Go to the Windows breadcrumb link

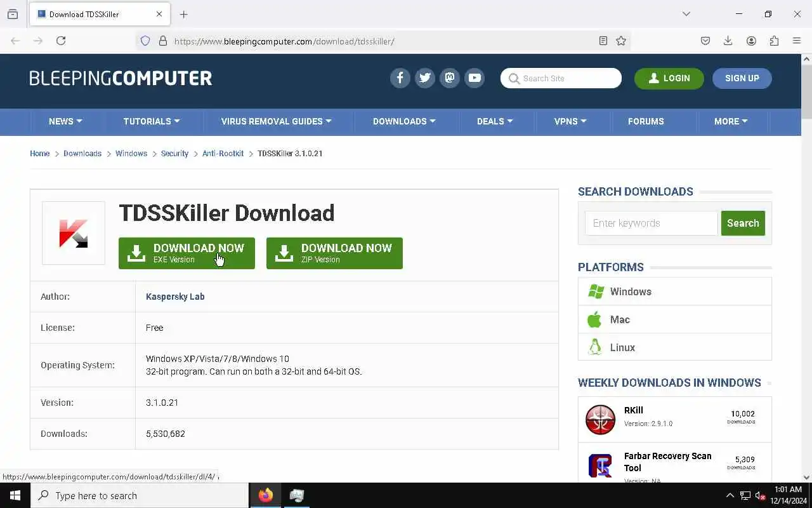coord(131,154)
